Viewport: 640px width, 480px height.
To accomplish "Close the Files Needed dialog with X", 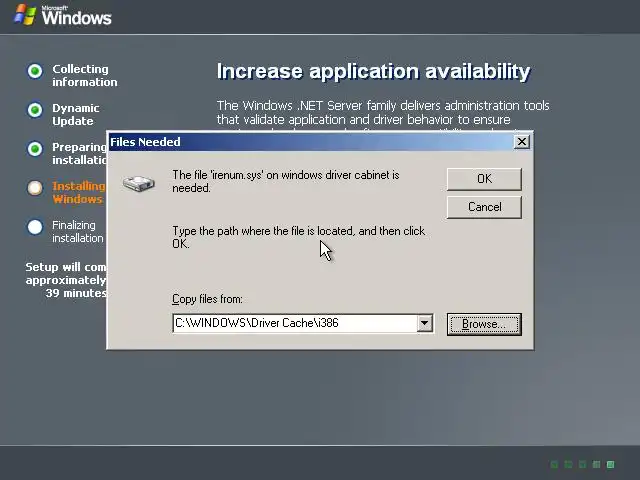I will tap(522, 142).
